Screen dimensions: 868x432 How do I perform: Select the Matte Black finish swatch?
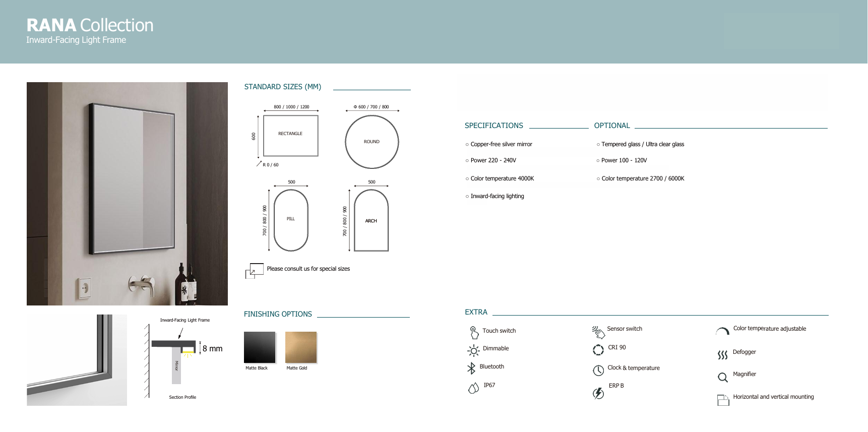tap(260, 347)
